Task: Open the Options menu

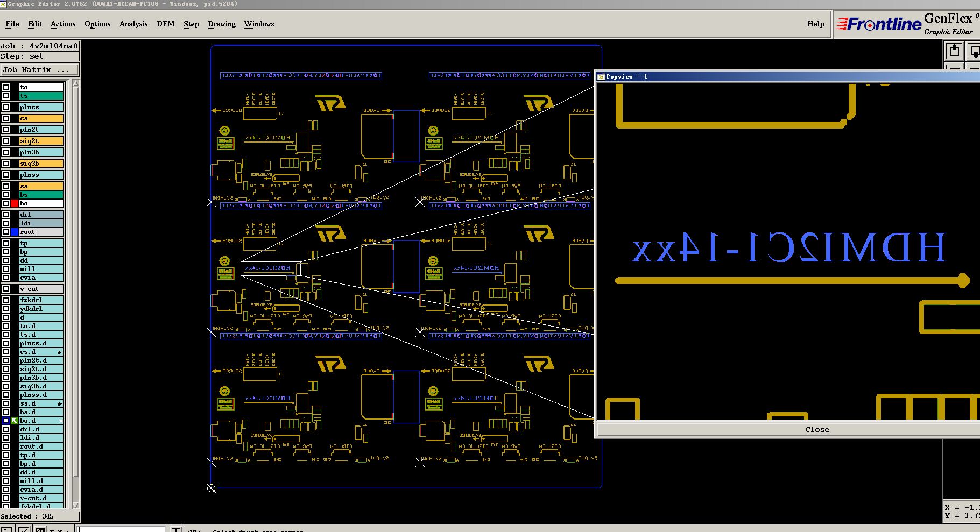Action: click(97, 24)
